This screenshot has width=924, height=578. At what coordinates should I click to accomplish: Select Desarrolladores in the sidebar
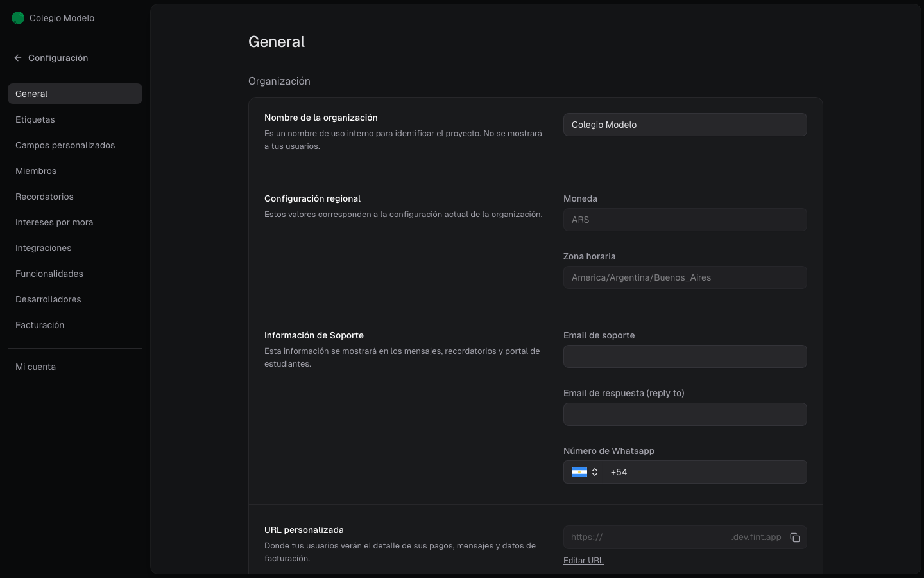[x=75, y=299]
